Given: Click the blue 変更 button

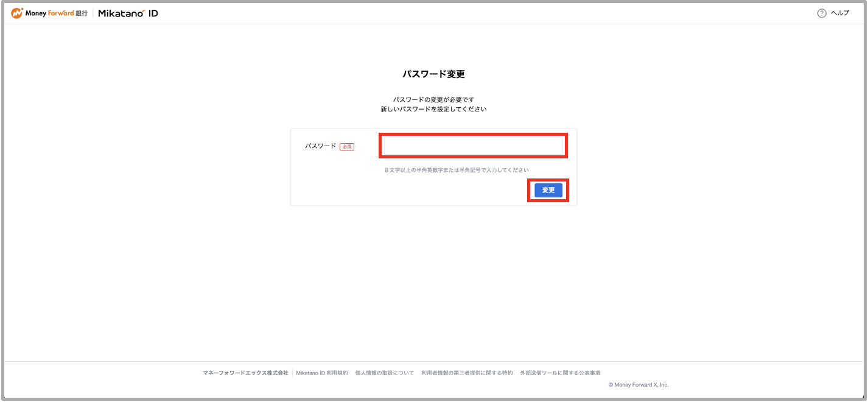Looking at the screenshot, I should (548, 190).
